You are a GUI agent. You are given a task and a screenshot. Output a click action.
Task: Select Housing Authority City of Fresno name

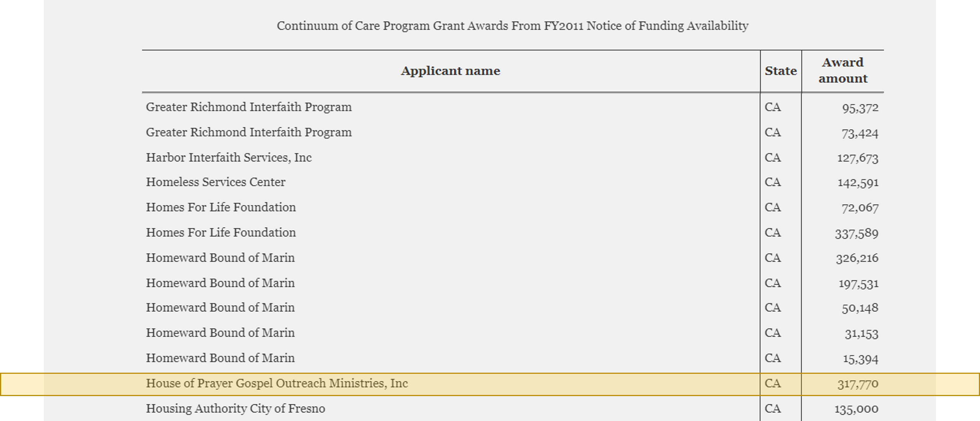235,409
